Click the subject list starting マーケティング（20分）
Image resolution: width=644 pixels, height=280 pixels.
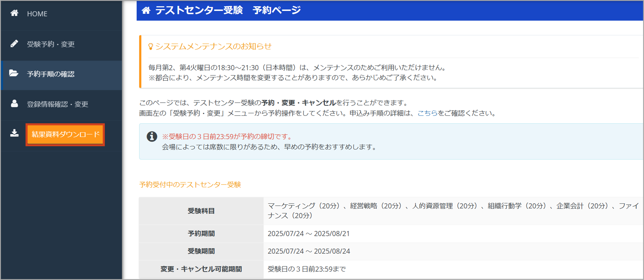pos(453,211)
